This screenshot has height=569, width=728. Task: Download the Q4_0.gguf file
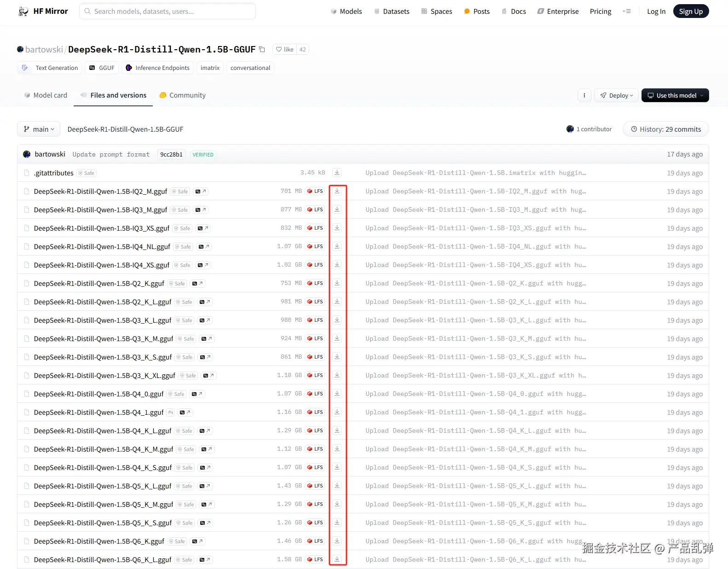coord(337,394)
